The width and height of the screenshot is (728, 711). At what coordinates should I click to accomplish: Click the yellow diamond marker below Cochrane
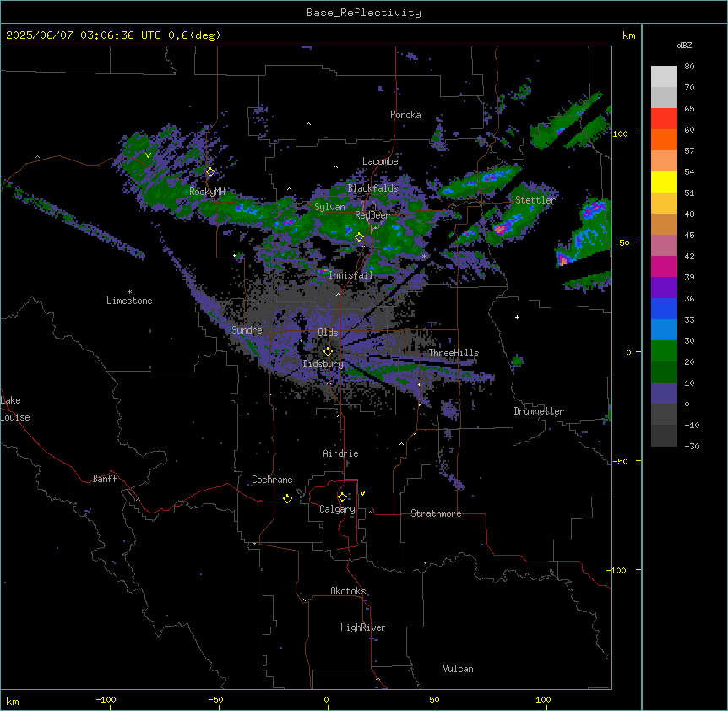tap(287, 498)
